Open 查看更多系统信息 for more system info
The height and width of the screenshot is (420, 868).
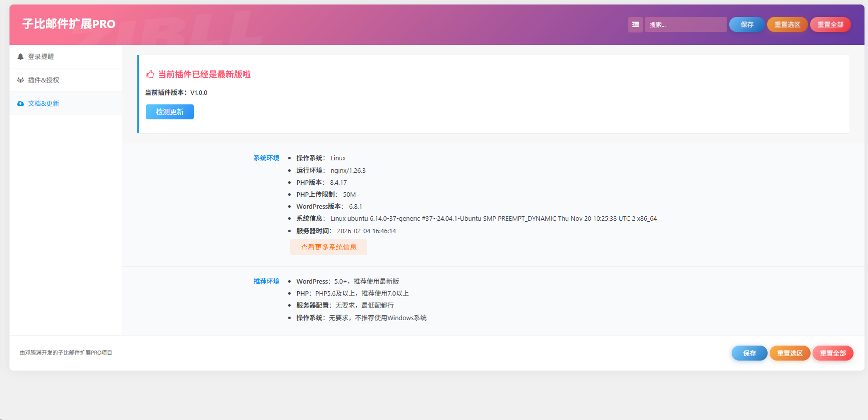pyautogui.click(x=329, y=247)
